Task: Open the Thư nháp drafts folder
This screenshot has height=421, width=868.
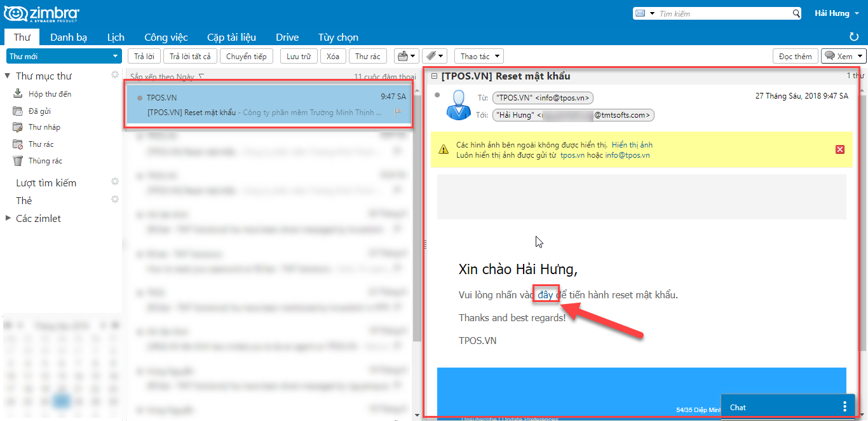Action: click(x=44, y=127)
